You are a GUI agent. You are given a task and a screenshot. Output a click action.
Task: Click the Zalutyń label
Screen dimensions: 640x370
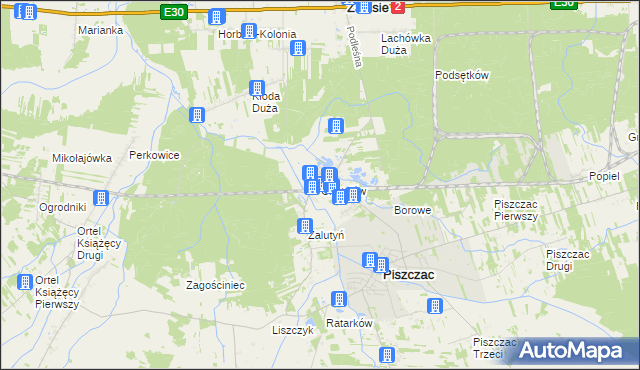[x=326, y=235]
